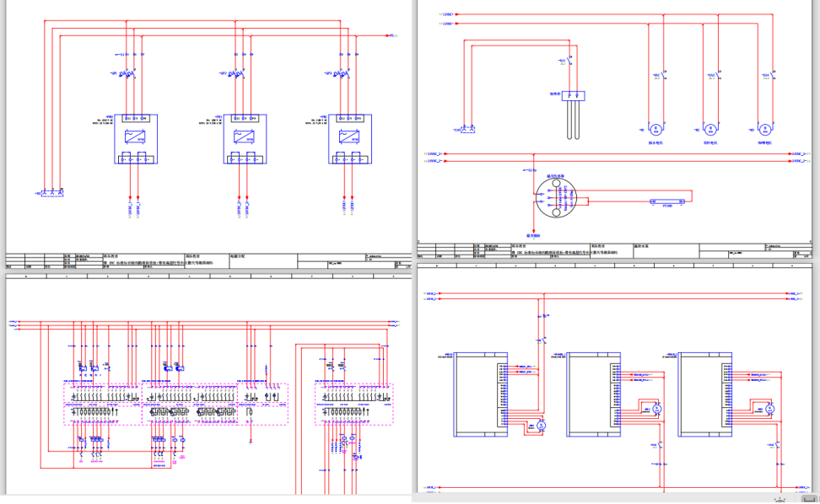
Task: Click the middle driver module in bottom-right sheet
Action: (590, 394)
